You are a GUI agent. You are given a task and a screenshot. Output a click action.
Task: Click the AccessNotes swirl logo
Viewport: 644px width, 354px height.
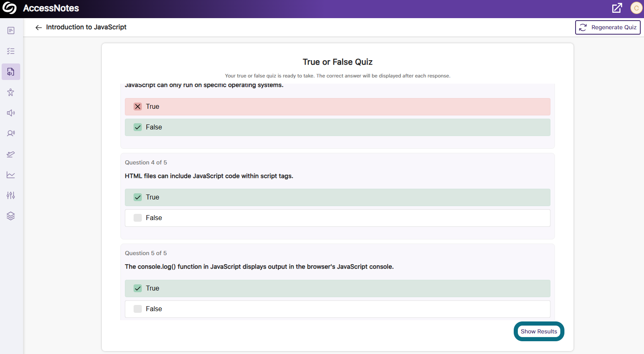9,8
